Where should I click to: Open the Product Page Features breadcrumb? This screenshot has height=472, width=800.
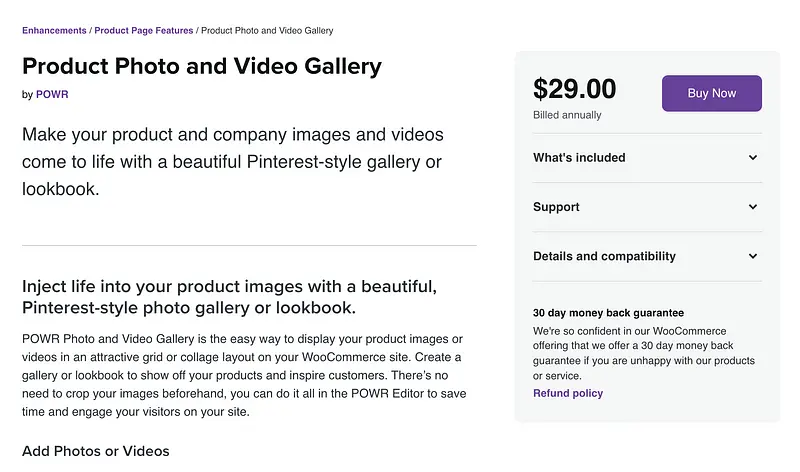click(x=144, y=31)
